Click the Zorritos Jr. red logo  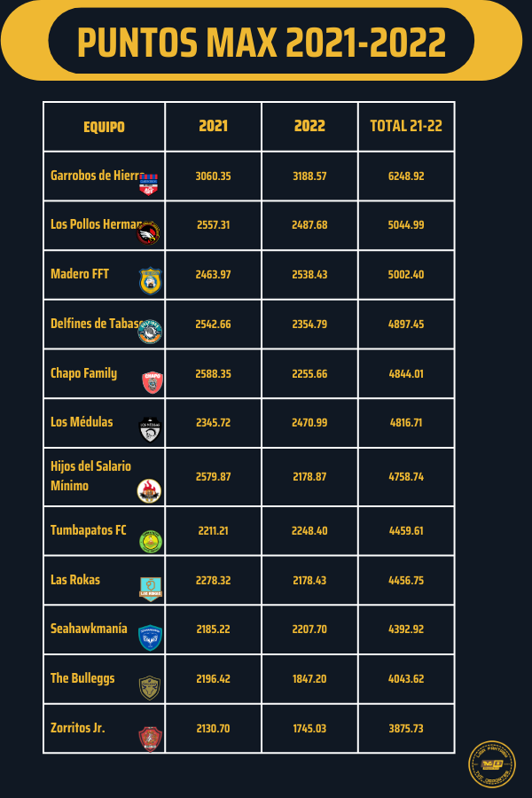pyautogui.click(x=149, y=737)
